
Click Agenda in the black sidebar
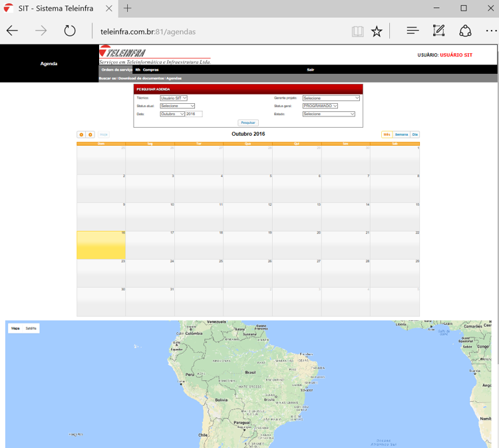pos(49,64)
